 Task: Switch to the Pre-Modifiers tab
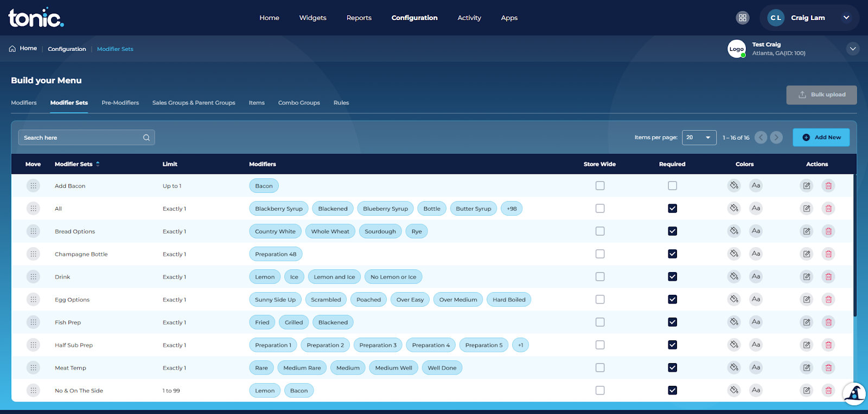tap(120, 103)
